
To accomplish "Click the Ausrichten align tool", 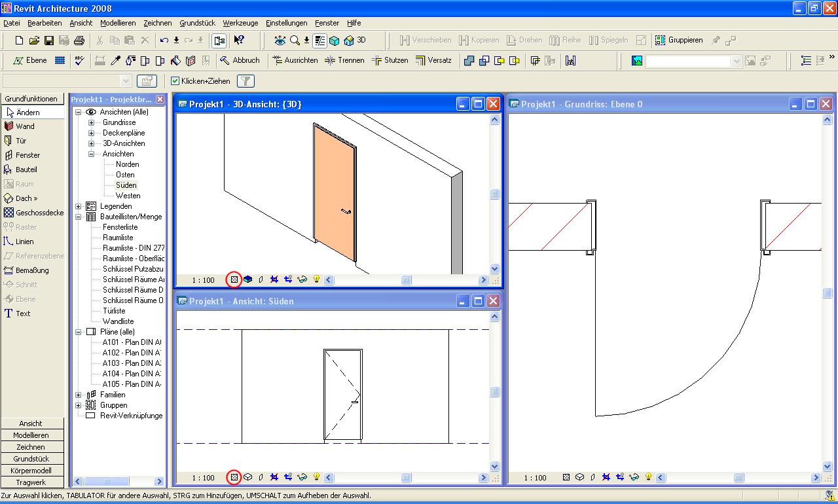I will 294,60.
